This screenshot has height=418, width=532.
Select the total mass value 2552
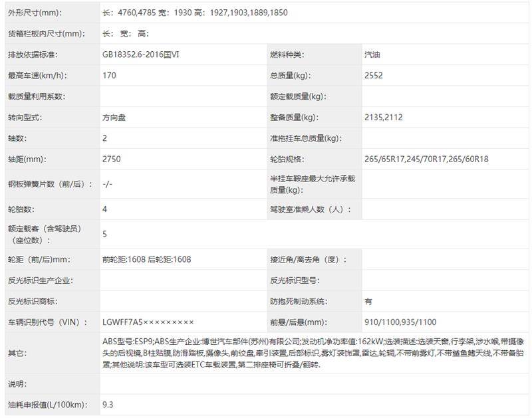coord(374,76)
